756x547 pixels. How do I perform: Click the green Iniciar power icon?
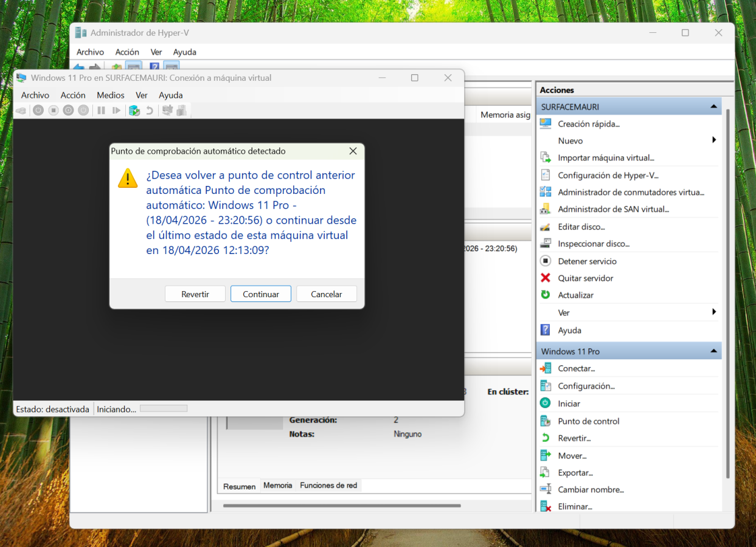coord(546,404)
